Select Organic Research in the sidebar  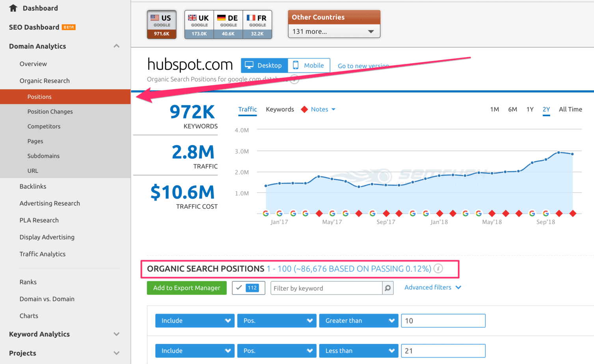(45, 81)
